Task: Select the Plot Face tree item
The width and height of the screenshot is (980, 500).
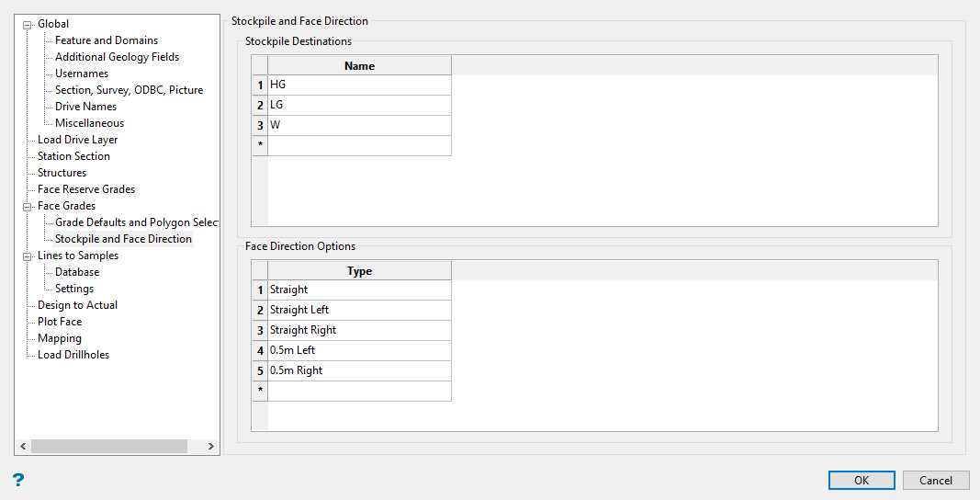Action: (x=60, y=322)
